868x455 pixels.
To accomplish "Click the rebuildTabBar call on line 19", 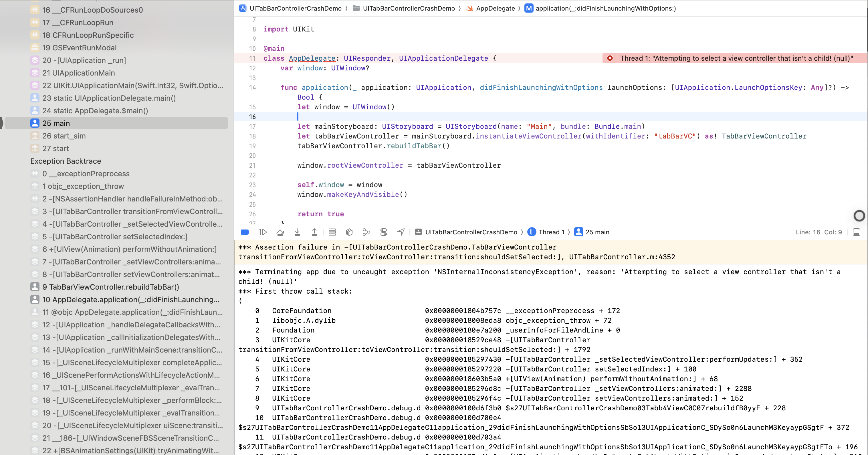I will 414,146.
